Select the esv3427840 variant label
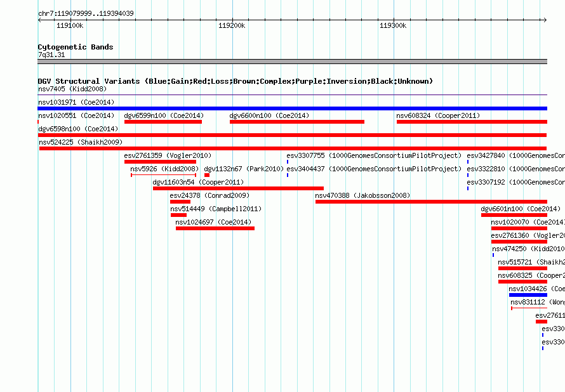This screenshot has height=392, width=565. click(515, 155)
